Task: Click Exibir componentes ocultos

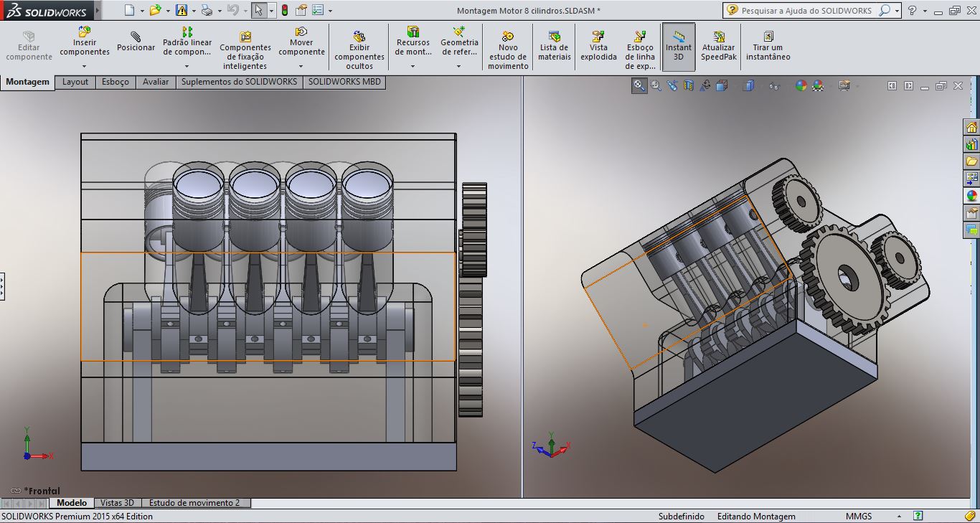Action: [x=359, y=46]
